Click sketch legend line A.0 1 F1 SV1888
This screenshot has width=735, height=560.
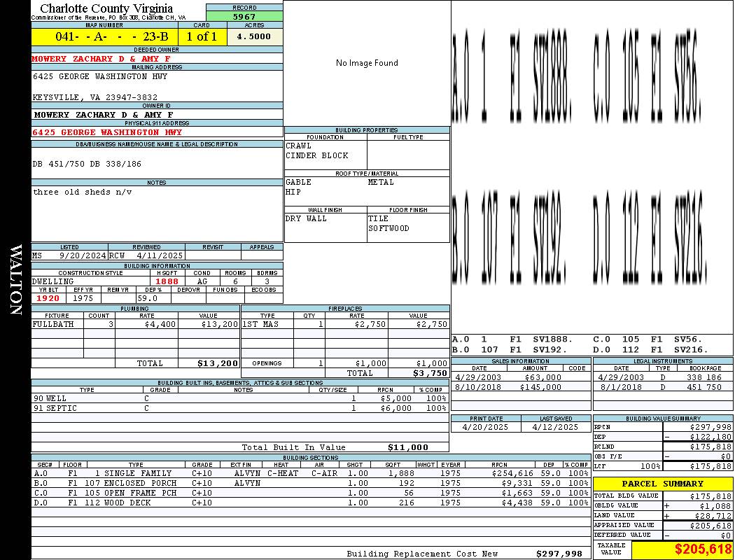point(512,339)
